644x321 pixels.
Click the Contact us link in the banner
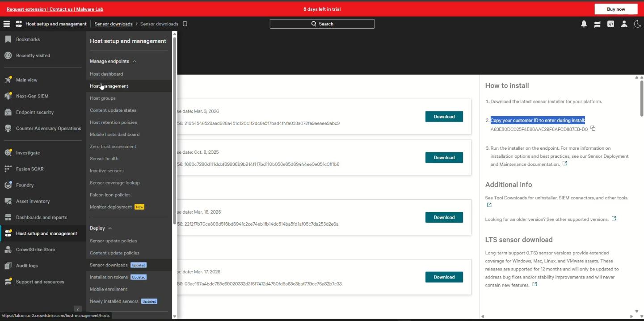point(61,9)
